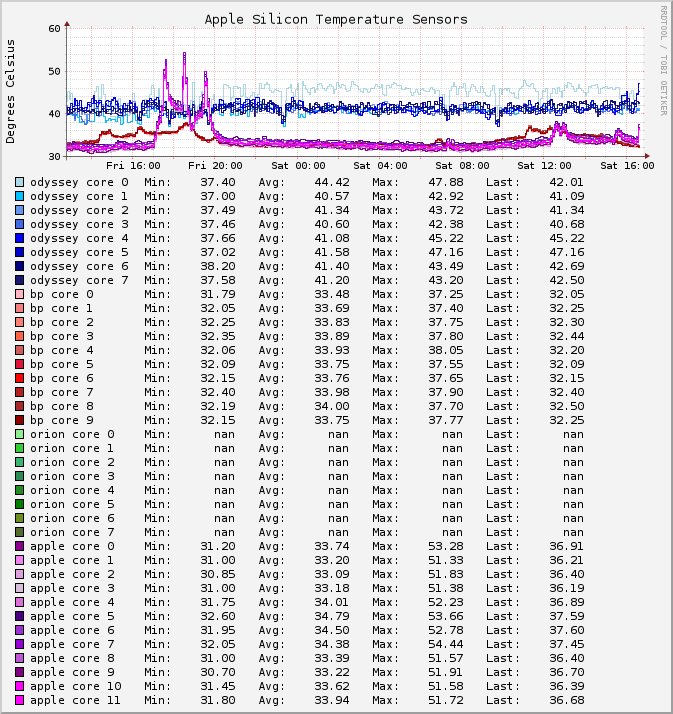Click apple core 0 max value 53.28

pos(446,546)
